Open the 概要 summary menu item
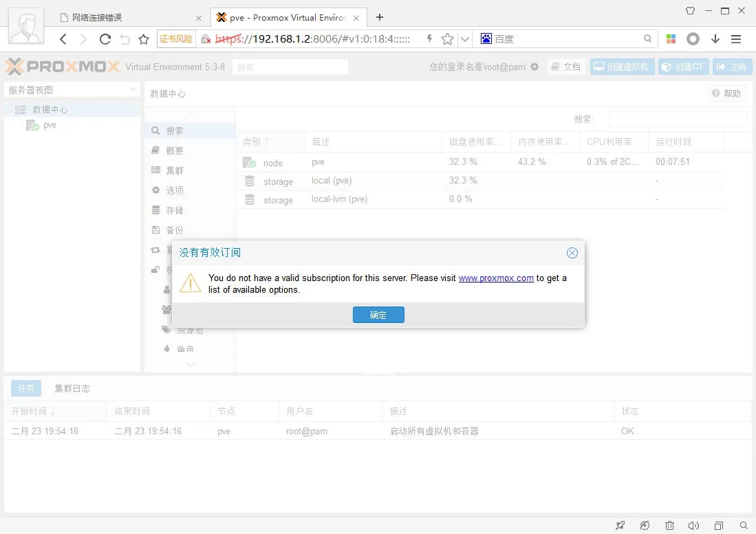The width and height of the screenshot is (756, 534). (x=190, y=151)
